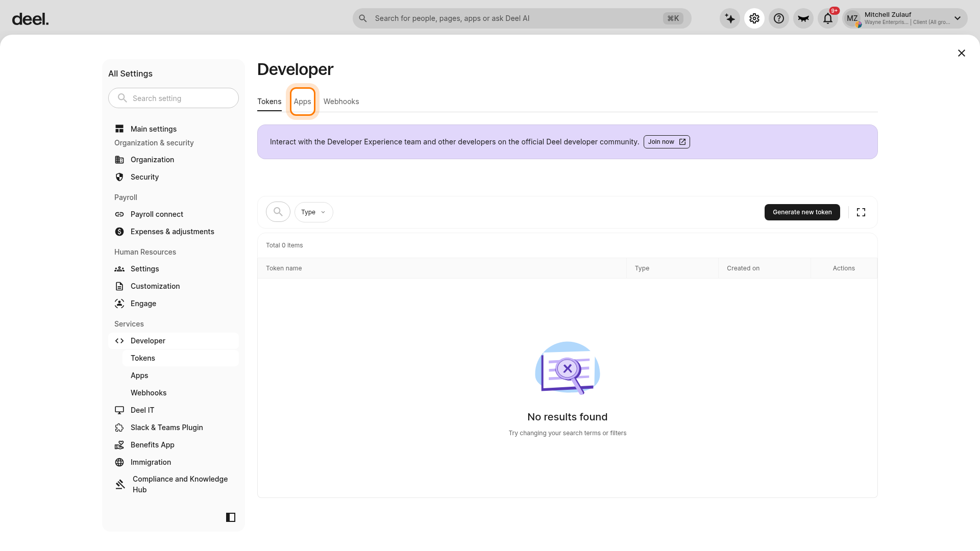Click the Deel IT monitor icon
Image resolution: width=980 pixels, height=551 pixels.
click(x=119, y=410)
